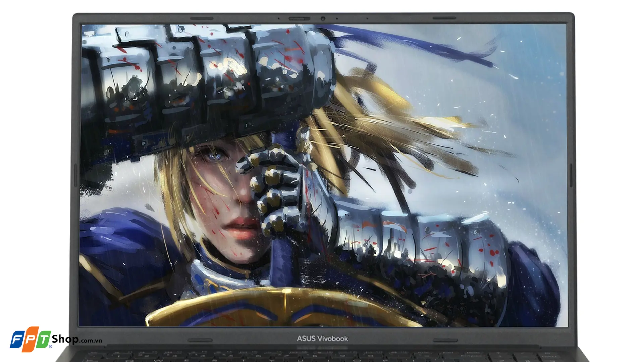
Task: Click the microphone hole right of webcam
Action: (337, 19)
